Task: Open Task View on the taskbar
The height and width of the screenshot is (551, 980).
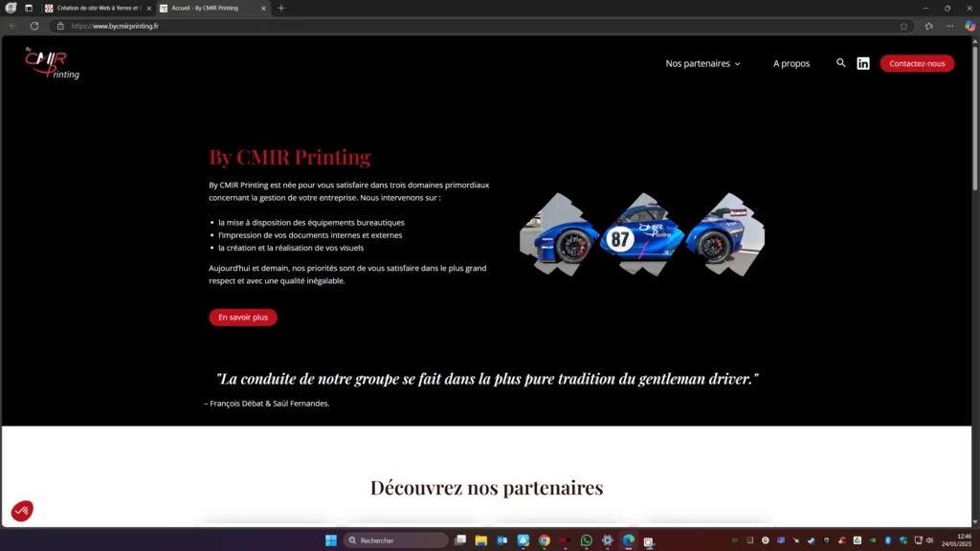Action: point(460,540)
